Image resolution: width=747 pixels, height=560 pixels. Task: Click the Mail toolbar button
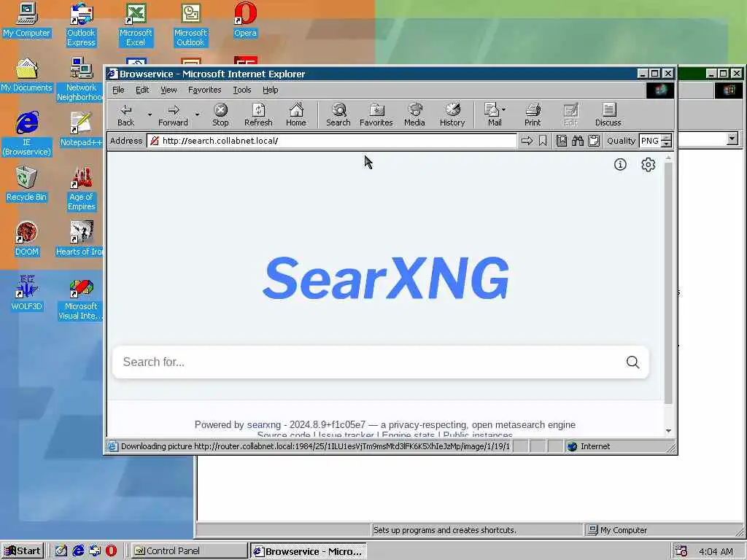pos(492,114)
